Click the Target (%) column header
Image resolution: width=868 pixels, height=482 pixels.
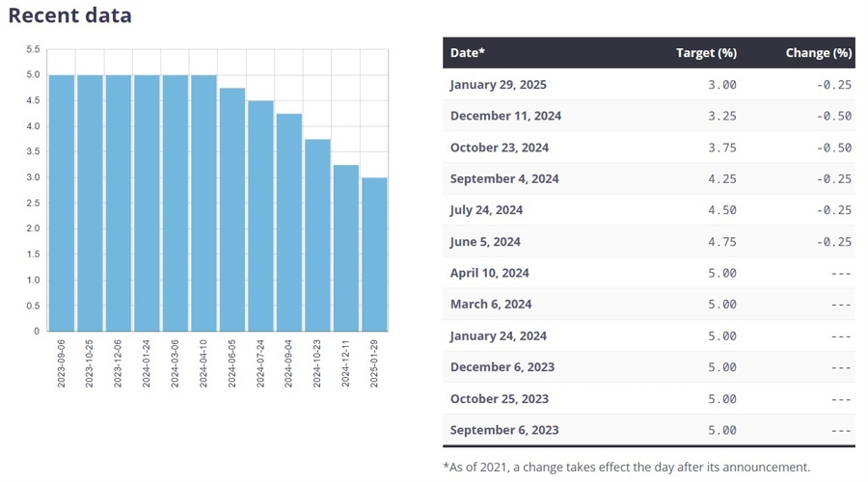pos(706,53)
